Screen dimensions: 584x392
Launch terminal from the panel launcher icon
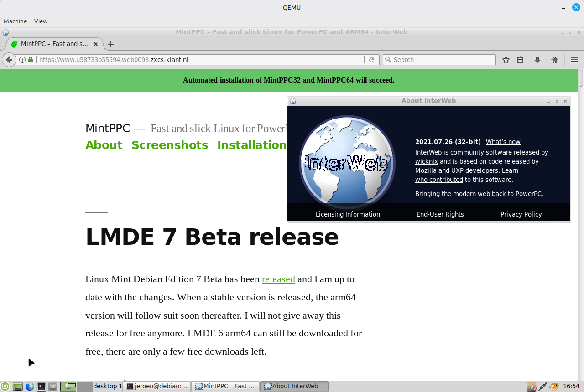(x=41, y=387)
